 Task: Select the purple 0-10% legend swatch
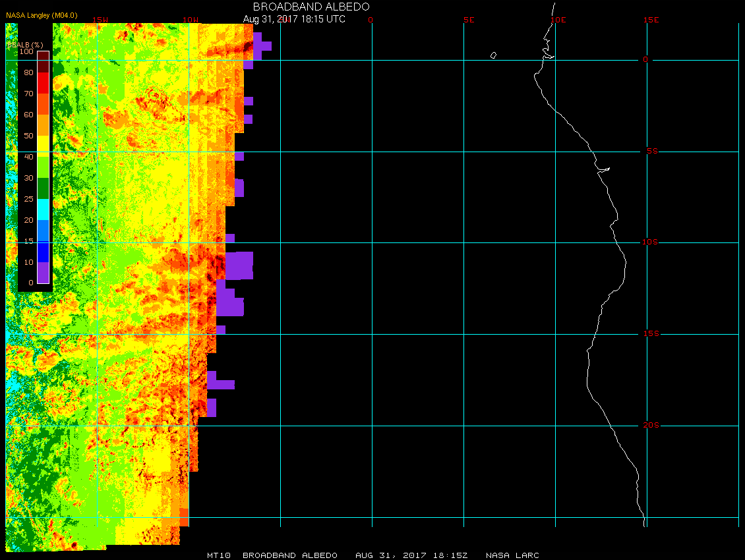(x=44, y=273)
